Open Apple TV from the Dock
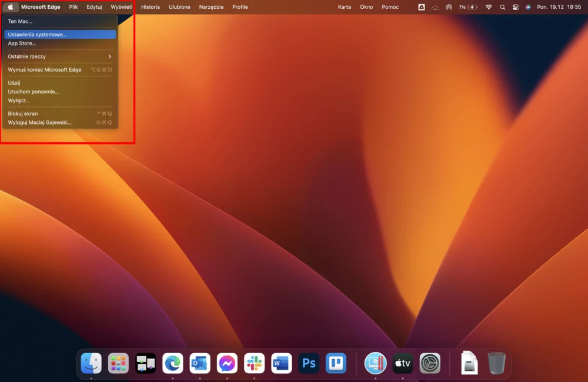The height and width of the screenshot is (382, 588). coord(403,363)
